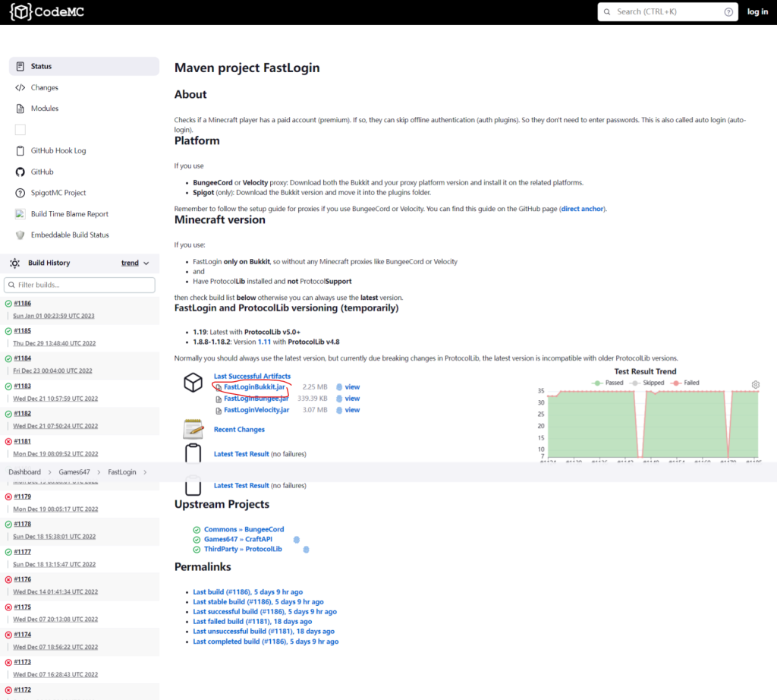Download the FastLoginBukkit.jar artifact
The width and height of the screenshot is (777, 700).
[x=254, y=387]
